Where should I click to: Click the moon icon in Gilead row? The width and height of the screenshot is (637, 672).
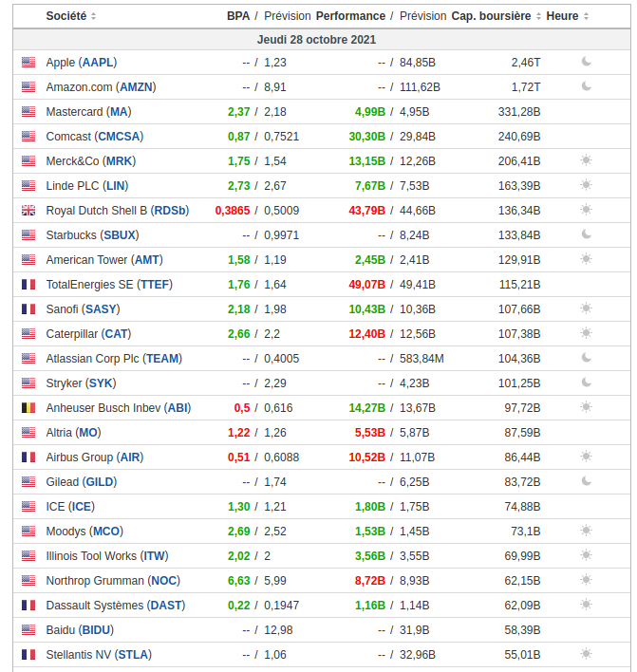point(586,481)
